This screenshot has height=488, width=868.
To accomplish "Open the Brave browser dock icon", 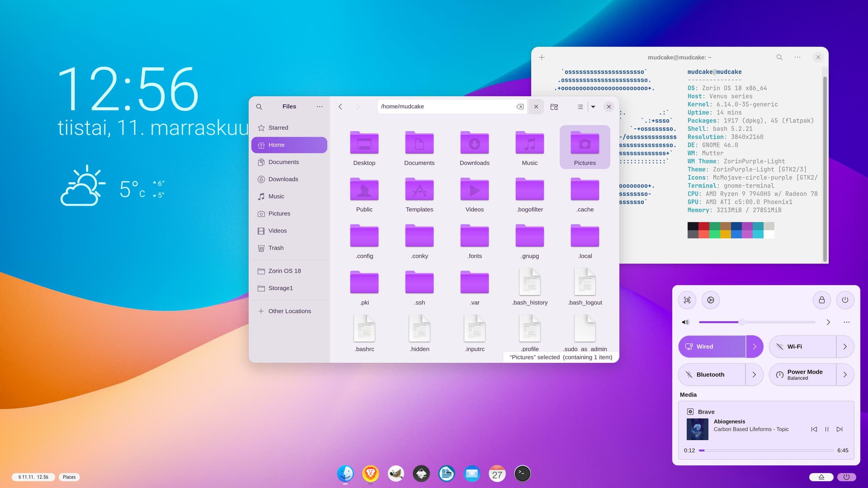I will tap(370, 474).
